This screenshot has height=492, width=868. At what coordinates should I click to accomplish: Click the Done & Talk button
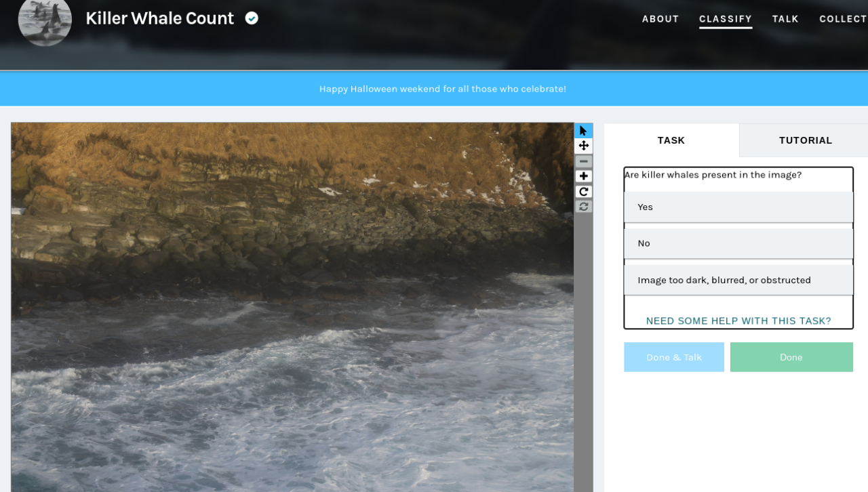[x=674, y=357]
